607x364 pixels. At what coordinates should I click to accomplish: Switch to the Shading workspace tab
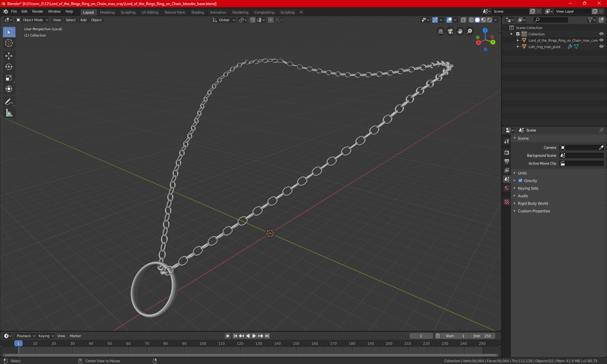[x=197, y=12]
